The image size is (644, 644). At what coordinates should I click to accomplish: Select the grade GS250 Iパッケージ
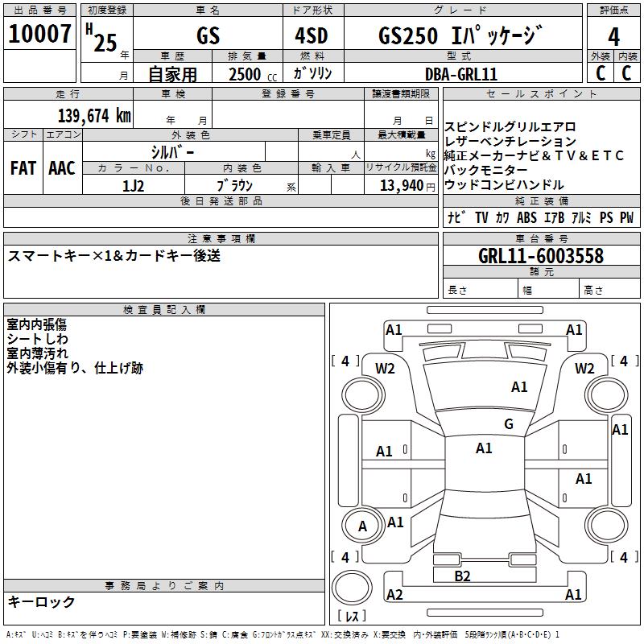coord(460,35)
